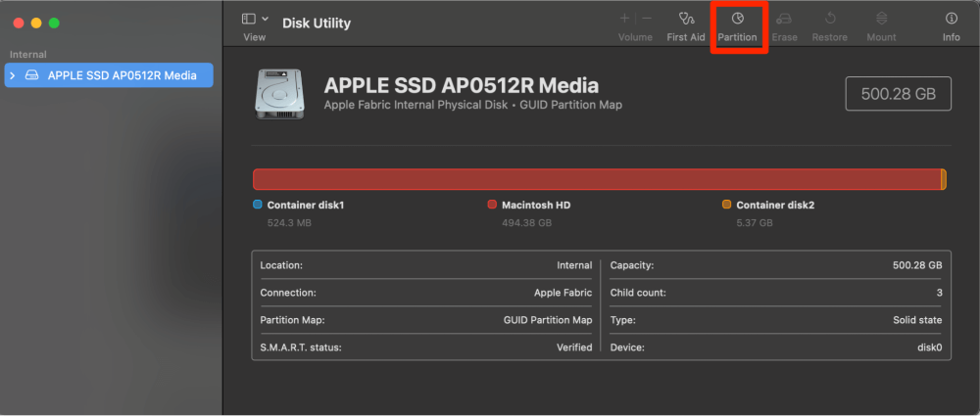Image resolution: width=980 pixels, height=416 pixels.
Task: Open the Info panel
Action: pos(951,25)
